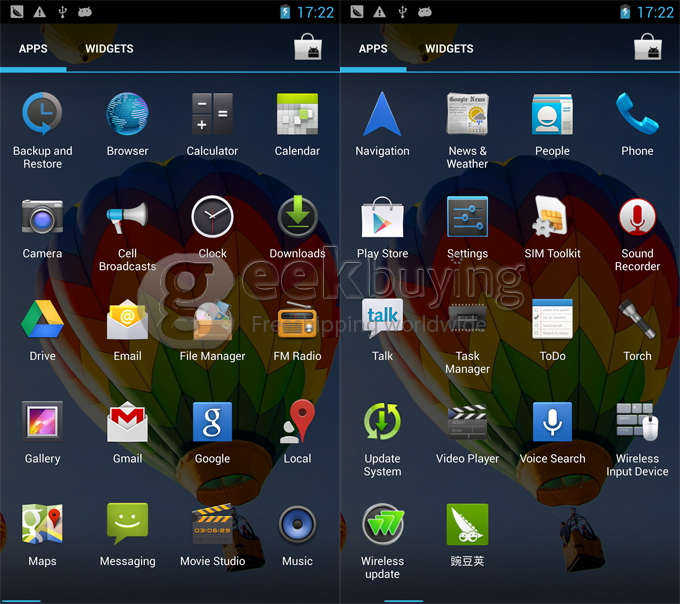The width and height of the screenshot is (680, 604).
Task: Open the Phone dialer
Action: pos(638,114)
